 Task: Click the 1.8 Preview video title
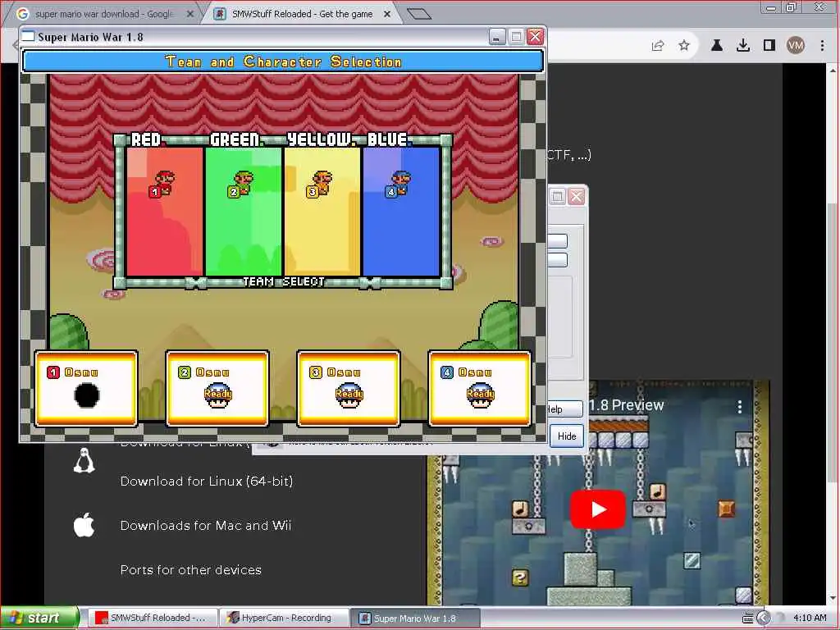pos(626,405)
